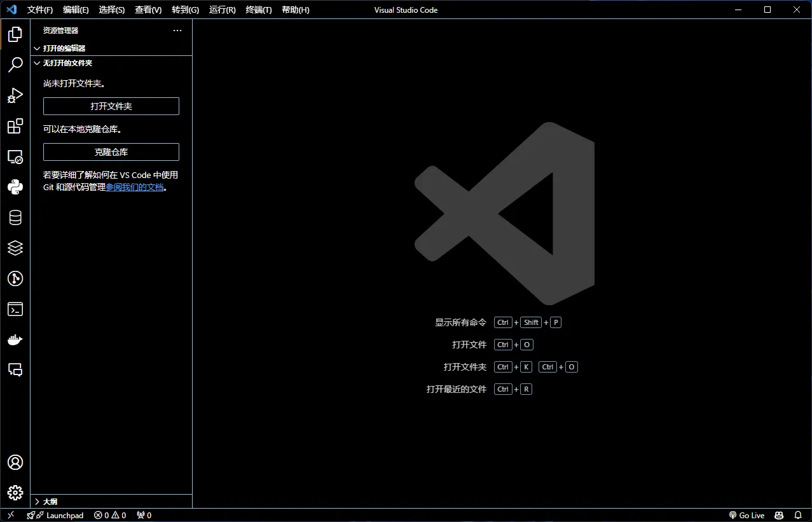Screen dimensions: 812x522
Task: Click the 参阅我们的文档 link
Action: pos(135,187)
